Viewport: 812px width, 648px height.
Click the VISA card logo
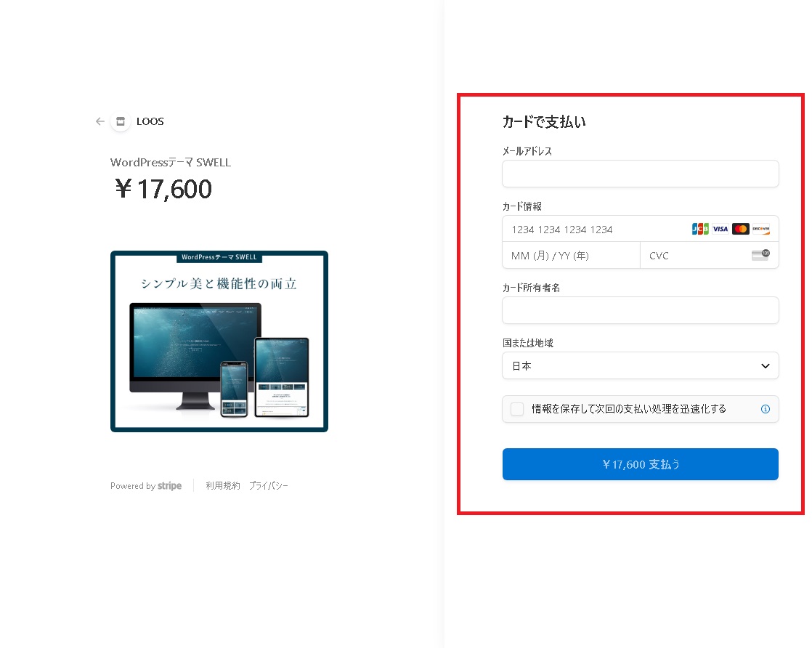(720, 229)
